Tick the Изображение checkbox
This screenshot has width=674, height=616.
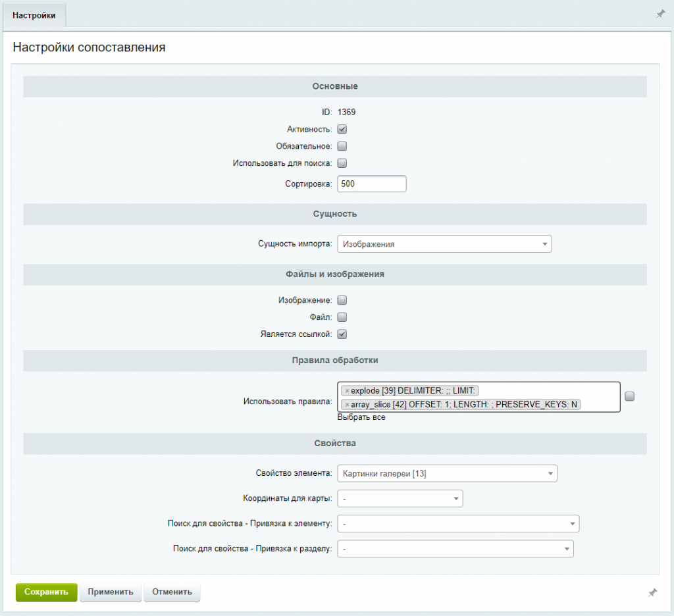coord(342,300)
